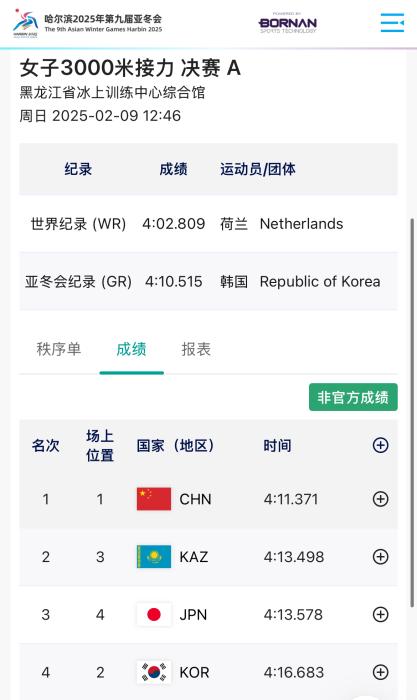
Task: Click the vertical scrollbar on right edge
Action: click(x=412, y=413)
